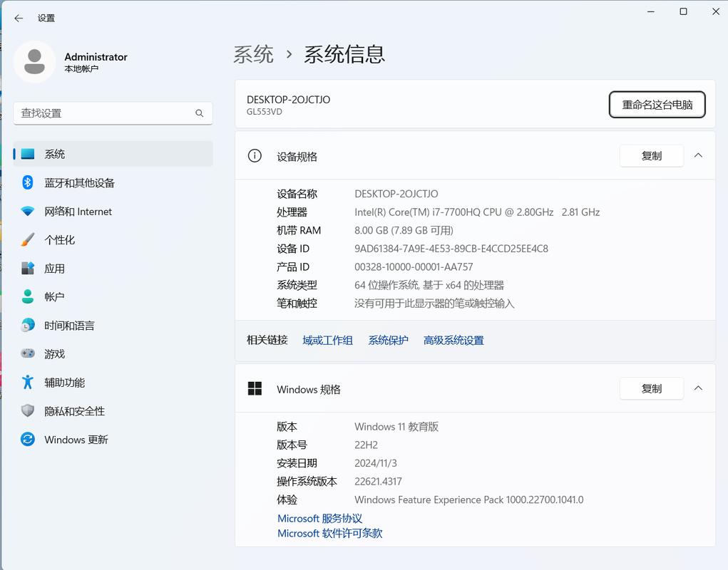Collapse the 设备规格 section chevron
The image size is (728, 570).
[x=698, y=155]
